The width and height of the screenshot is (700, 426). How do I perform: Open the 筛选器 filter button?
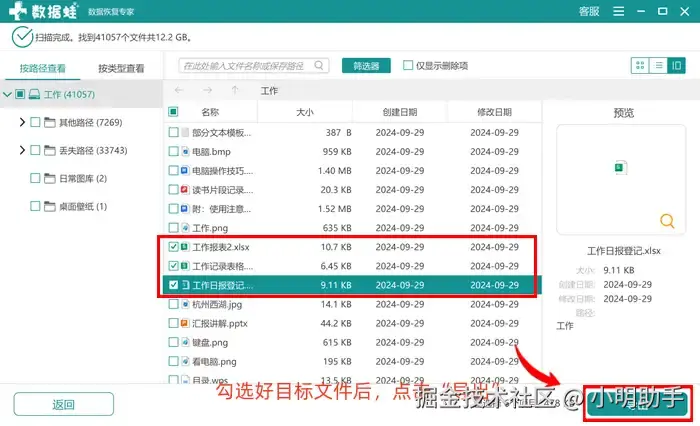pyautogui.click(x=366, y=66)
